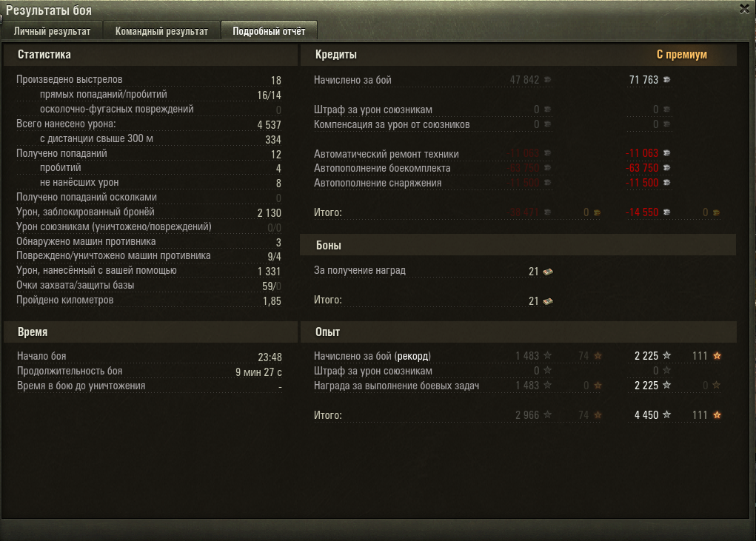Image resolution: width=756 pixels, height=541 pixels.
Task: Click the credits icon beside red -14 550 total
Action: click(x=667, y=212)
